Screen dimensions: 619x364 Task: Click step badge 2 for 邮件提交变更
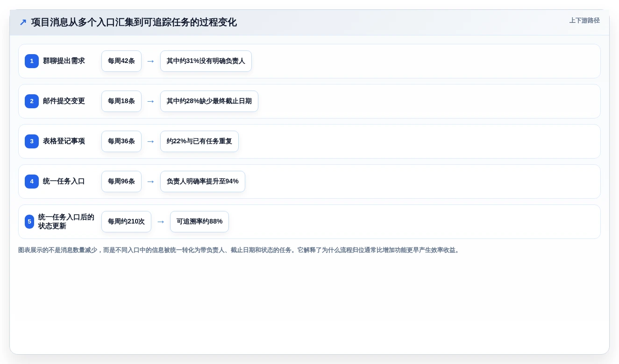pos(32,101)
